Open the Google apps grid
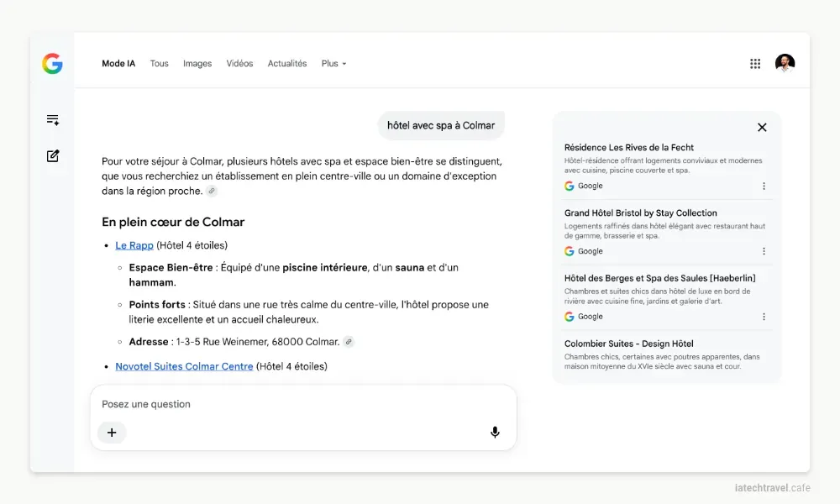Screen dimensions: 840x504 coord(755,64)
